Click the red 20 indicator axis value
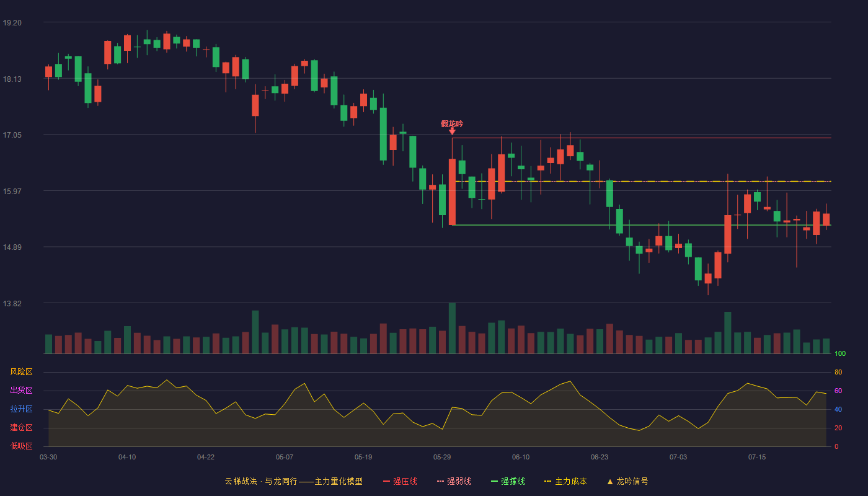 (x=838, y=428)
